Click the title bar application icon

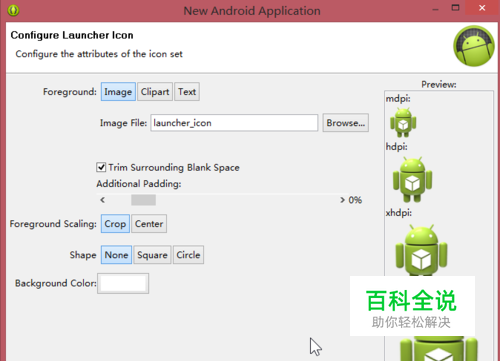[x=13, y=10]
